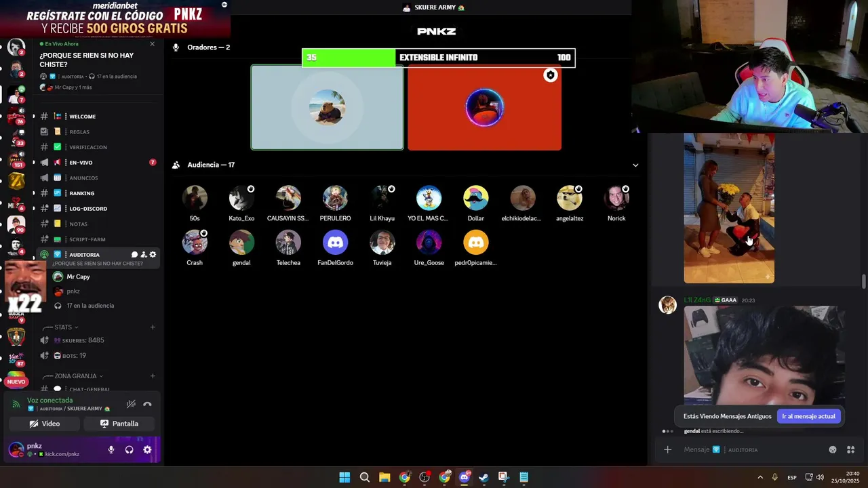Open user settings gear
This screenshot has height=488, width=868.
(147, 450)
